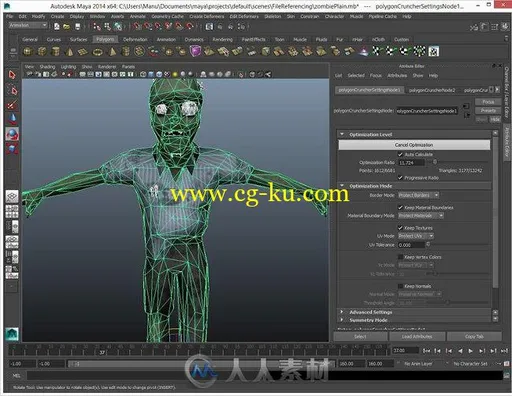Screen dimensions: 512x396
Task: Click the Select button
Action: point(360,337)
